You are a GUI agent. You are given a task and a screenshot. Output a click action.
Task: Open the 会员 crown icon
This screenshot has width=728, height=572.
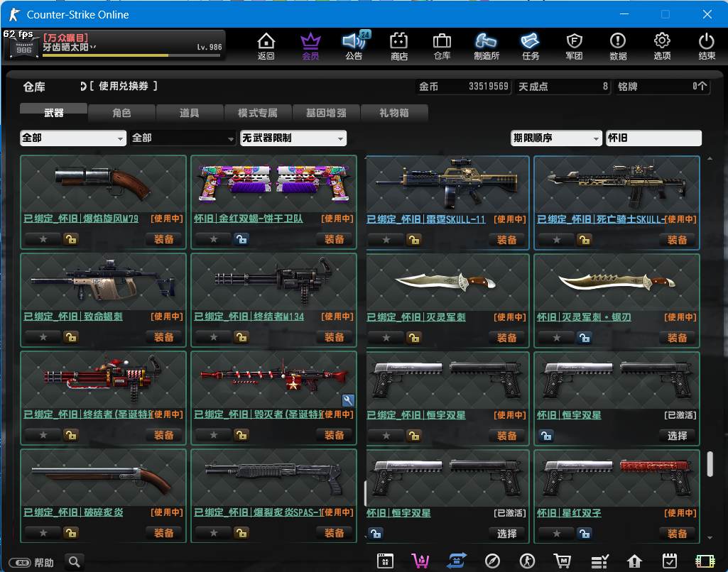(x=310, y=46)
